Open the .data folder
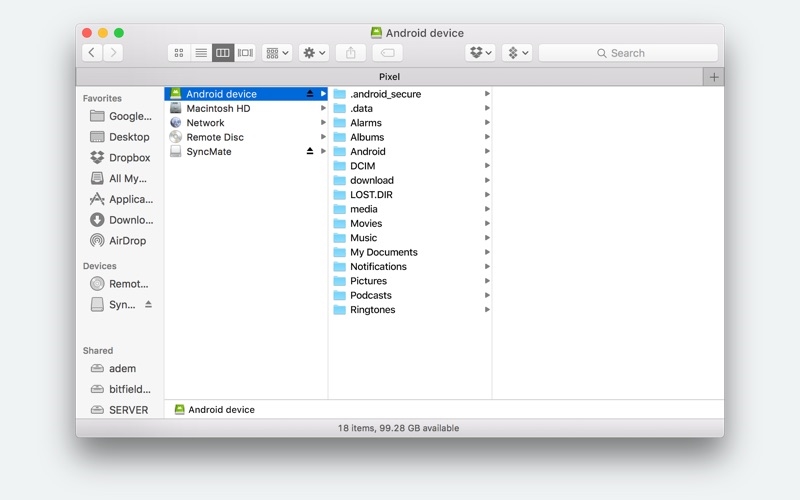 411,108
